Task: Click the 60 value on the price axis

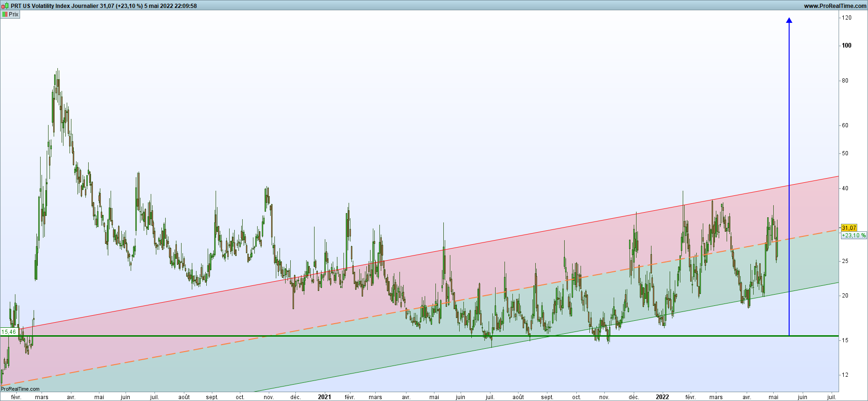Action: [x=845, y=125]
